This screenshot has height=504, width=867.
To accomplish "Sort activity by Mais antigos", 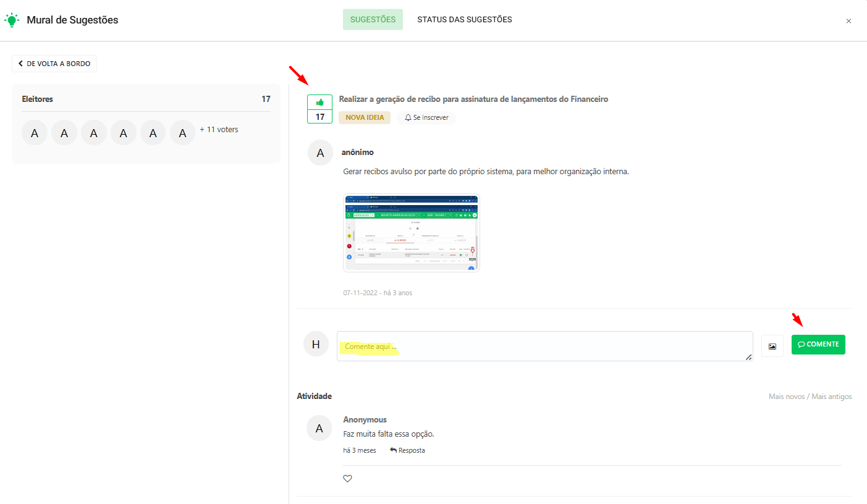I will (832, 397).
